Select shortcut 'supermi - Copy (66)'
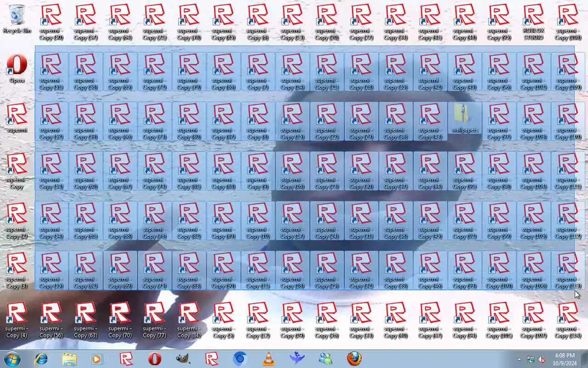 120,121
